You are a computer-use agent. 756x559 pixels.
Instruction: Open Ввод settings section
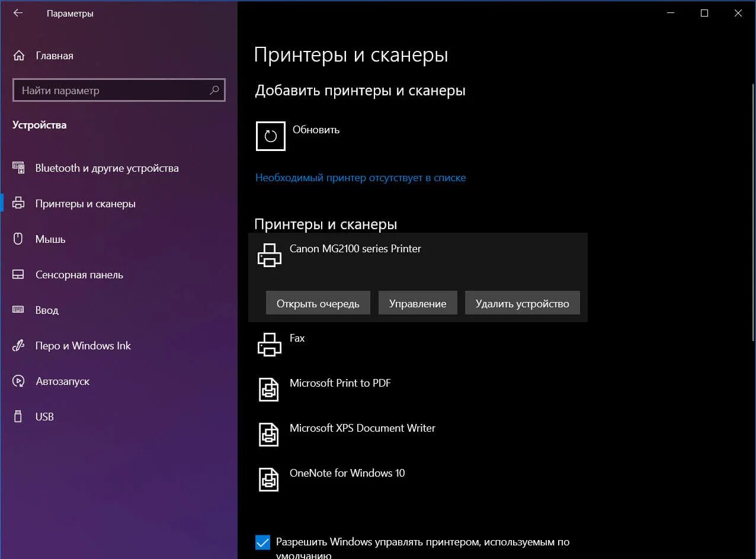47,310
